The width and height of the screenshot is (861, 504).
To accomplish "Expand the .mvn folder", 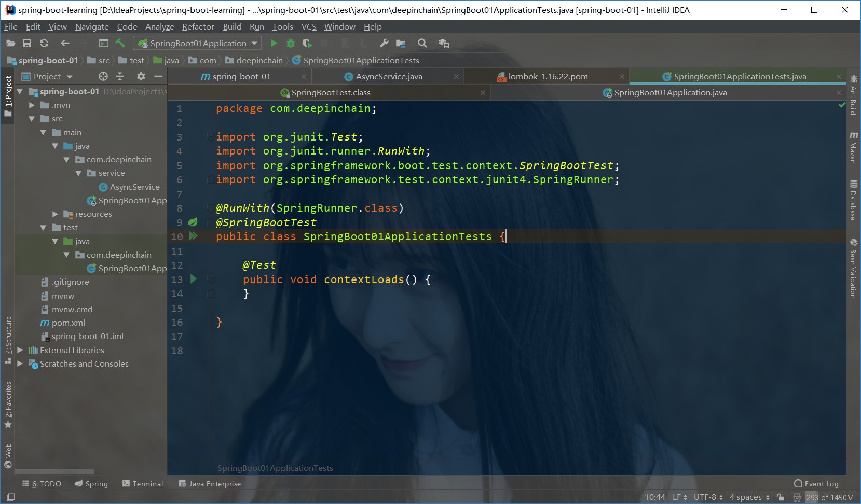I will [32, 105].
